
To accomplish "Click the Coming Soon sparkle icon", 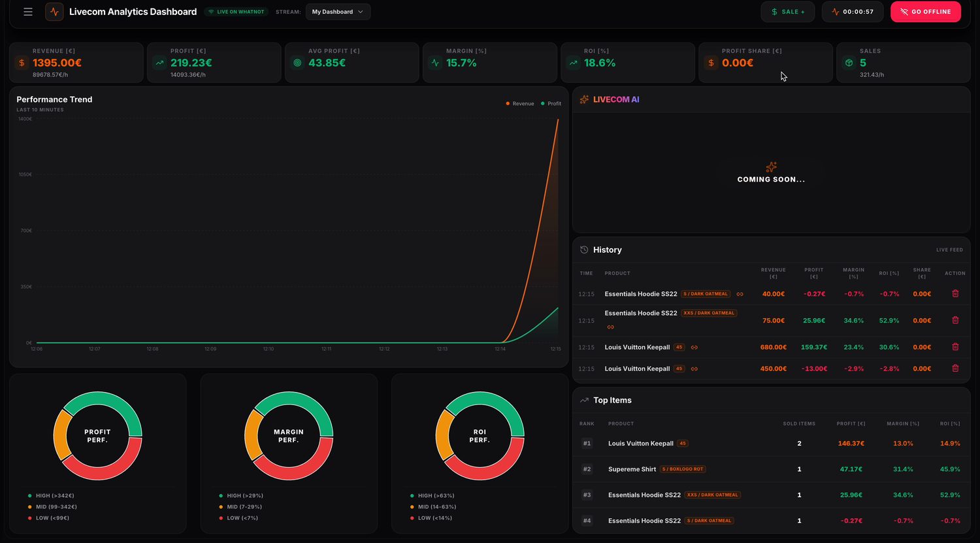I will 771,167.
